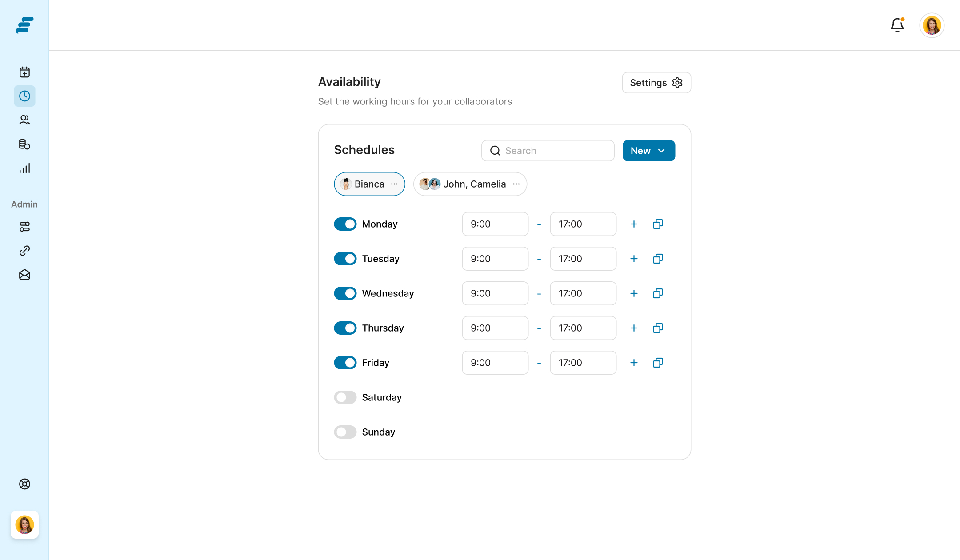Click the notification bell icon
Image resolution: width=960 pixels, height=560 pixels.
[x=897, y=25]
